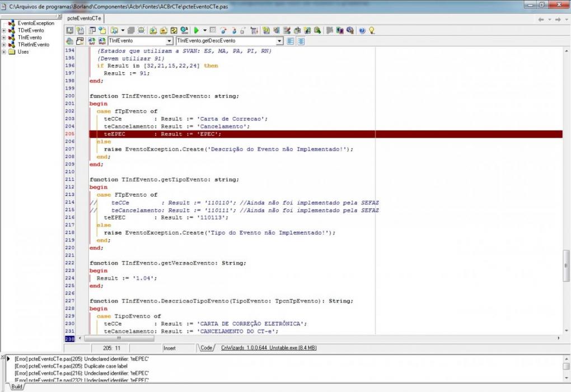The height and width of the screenshot is (392, 571).
Task: Click the text cursor sort icon in toolbar
Action: tap(254, 31)
